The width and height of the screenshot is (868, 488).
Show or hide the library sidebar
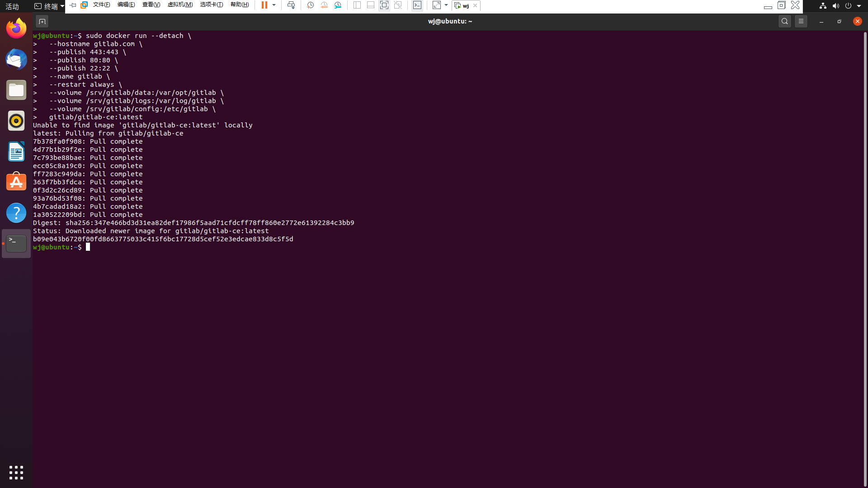pyautogui.click(x=357, y=5)
